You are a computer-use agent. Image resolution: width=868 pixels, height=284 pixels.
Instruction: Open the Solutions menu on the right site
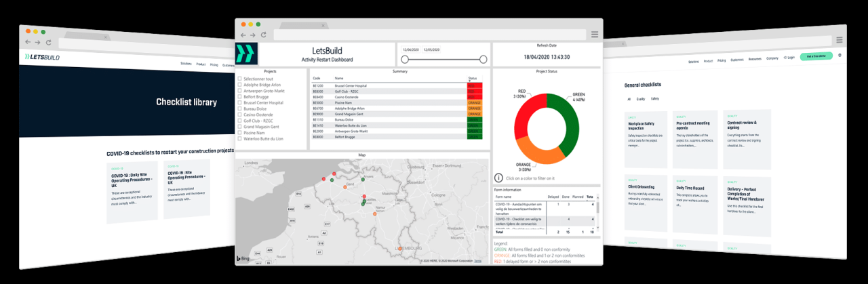pos(693,60)
